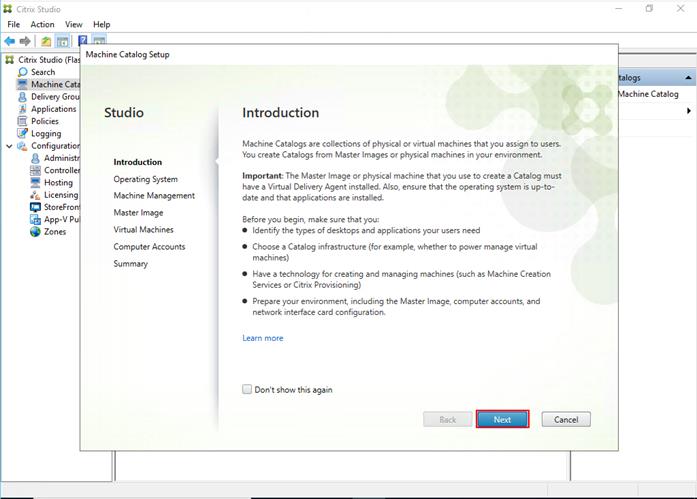Go to the Virtual Machines wizard step
The width and height of the screenshot is (697, 499).
pyautogui.click(x=143, y=229)
